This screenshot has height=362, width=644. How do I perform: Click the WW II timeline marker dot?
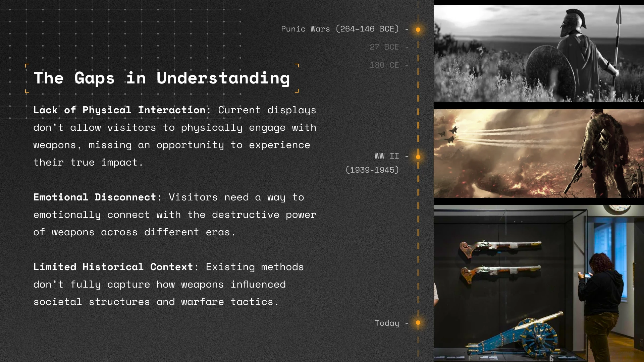click(x=418, y=157)
